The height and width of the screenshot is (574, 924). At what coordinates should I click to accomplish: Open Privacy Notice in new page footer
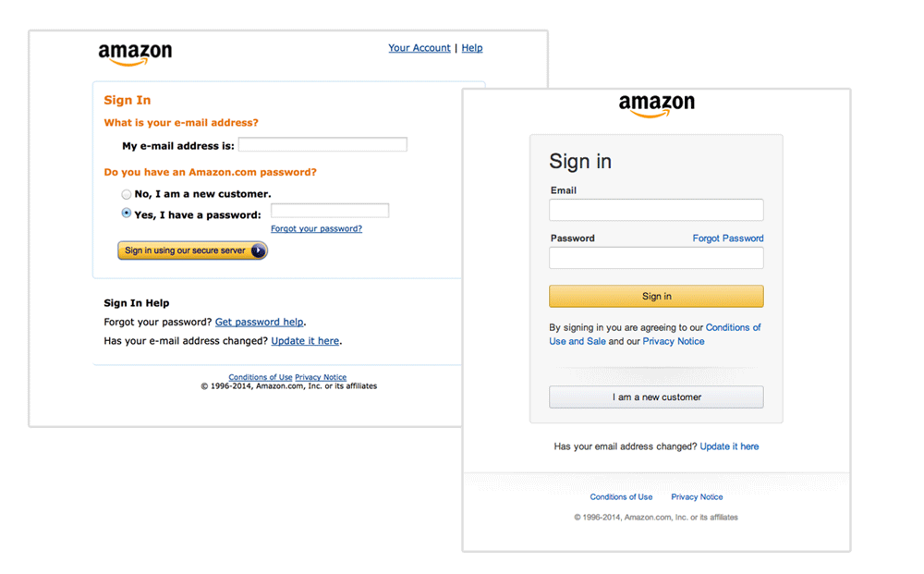pos(697,497)
